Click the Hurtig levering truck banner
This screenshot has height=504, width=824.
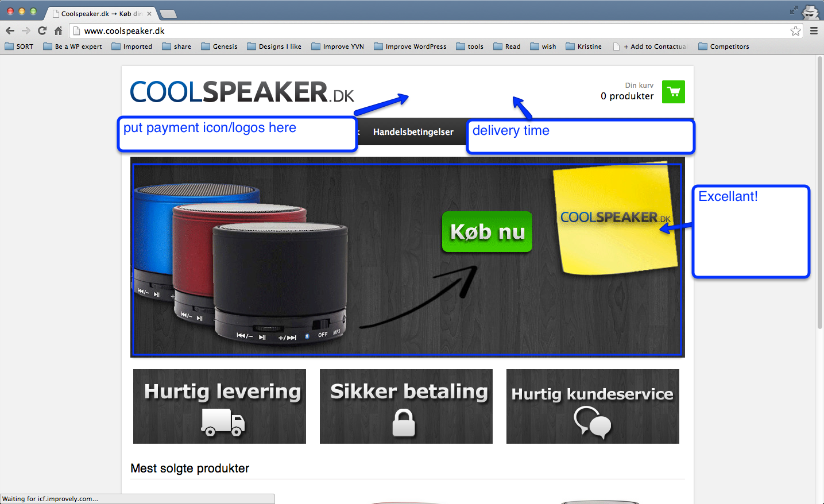(x=219, y=406)
